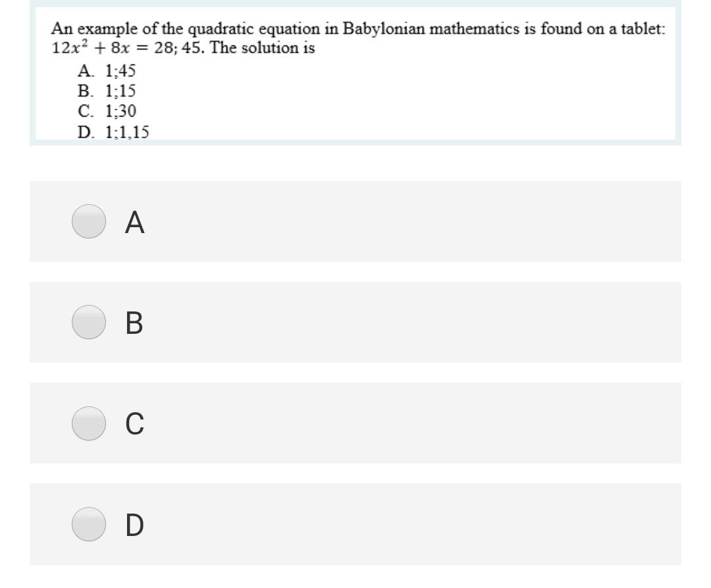Image resolution: width=711 pixels, height=588 pixels.
Task: Click the question text box area
Action: [355, 72]
